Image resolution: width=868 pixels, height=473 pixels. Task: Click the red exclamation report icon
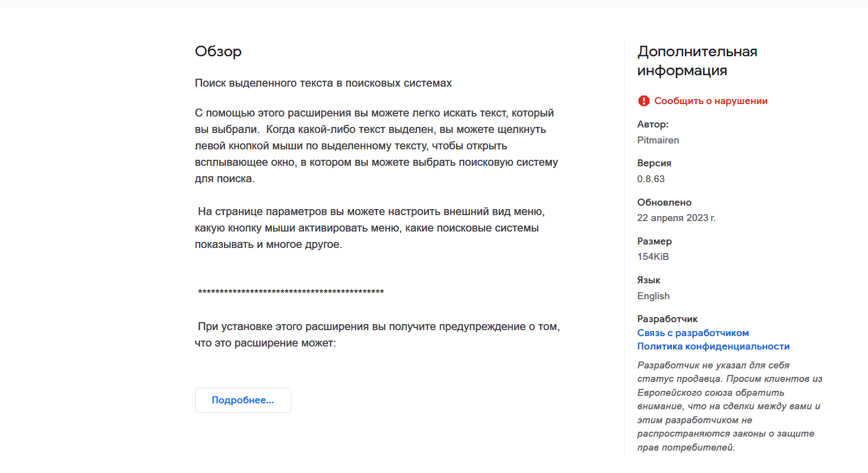(644, 101)
